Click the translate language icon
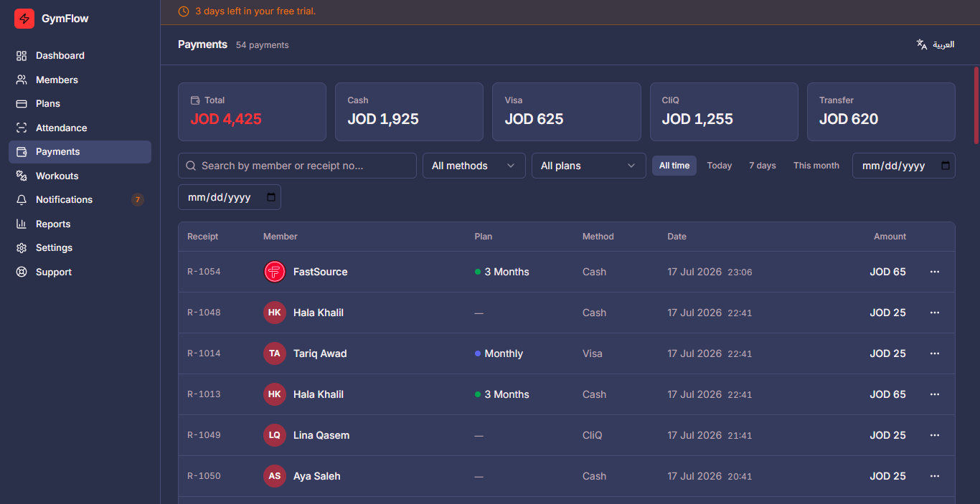 pyautogui.click(x=922, y=44)
